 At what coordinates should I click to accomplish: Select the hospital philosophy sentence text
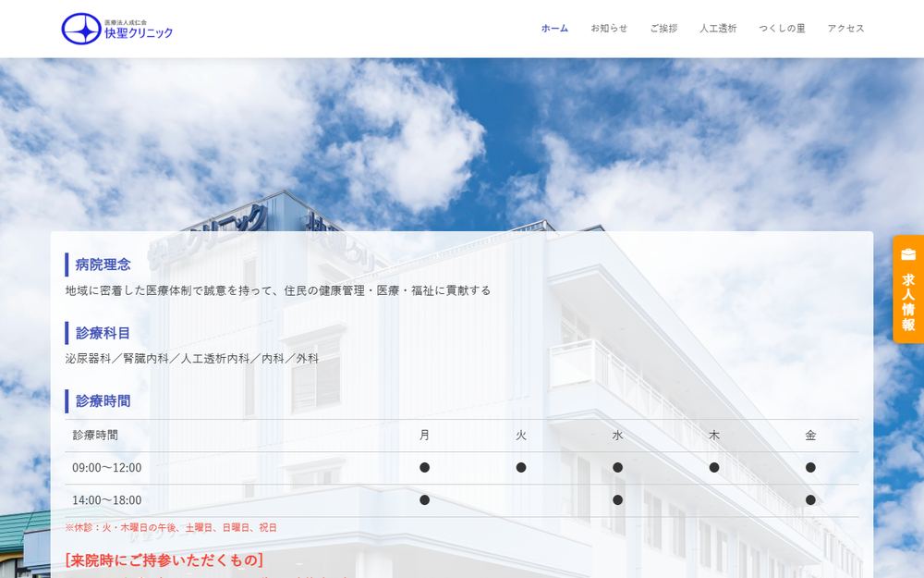pyautogui.click(x=277, y=290)
